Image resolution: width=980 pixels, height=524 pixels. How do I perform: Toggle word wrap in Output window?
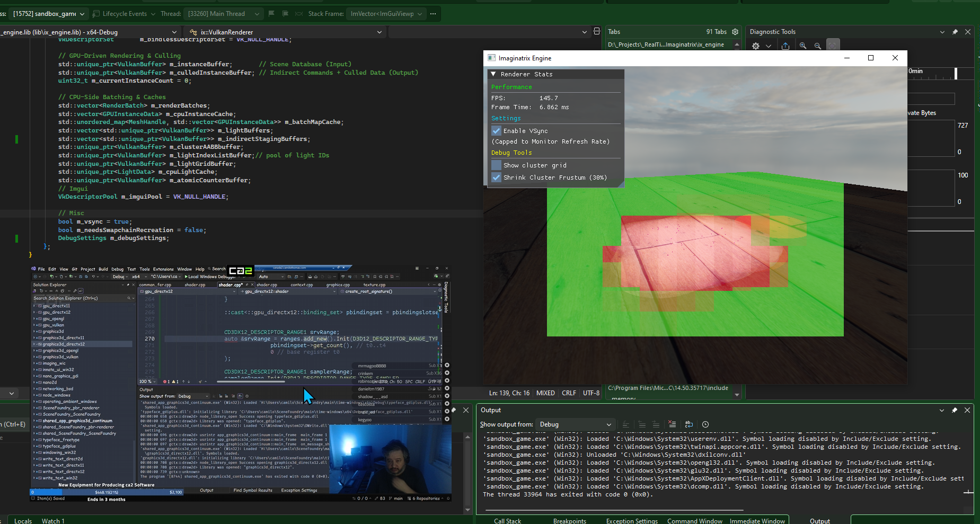click(x=689, y=424)
